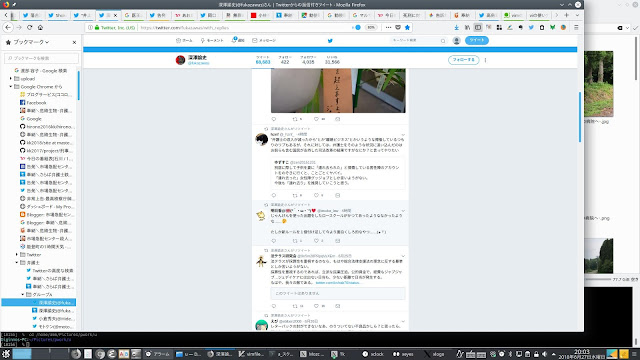Focus the bookmarks search field
This screenshot has width=640, height=360.
coord(41,58)
